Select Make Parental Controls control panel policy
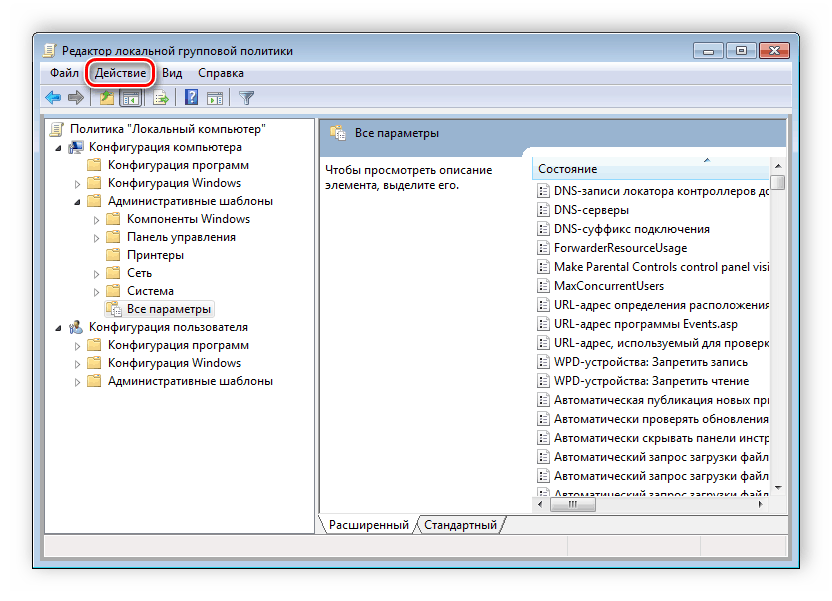The image size is (832, 601). tap(661, 267)
